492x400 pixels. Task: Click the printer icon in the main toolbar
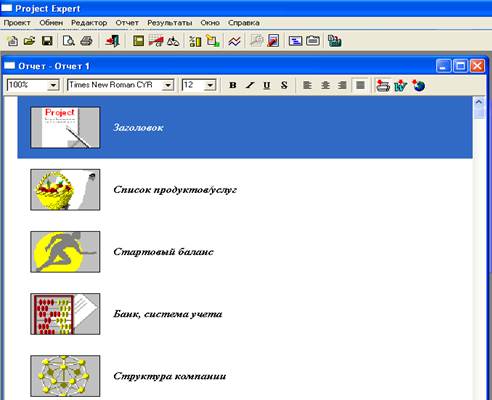coord(86,41)
